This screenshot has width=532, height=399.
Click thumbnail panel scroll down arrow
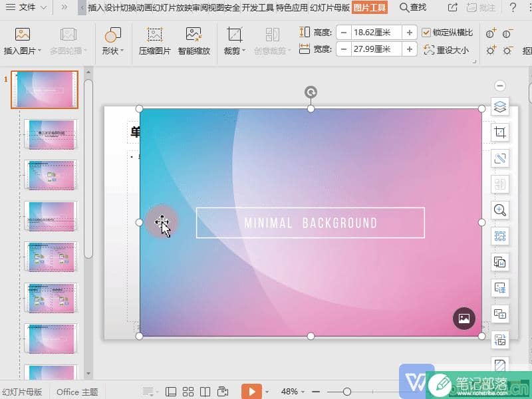pyautogui.click(x=88, y=374)
